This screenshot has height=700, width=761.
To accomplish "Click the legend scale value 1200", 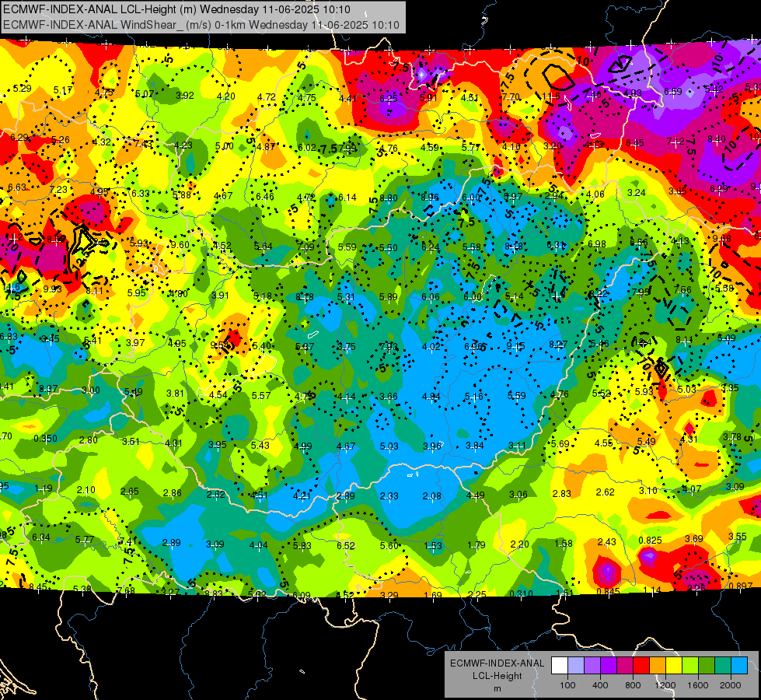I will pyautogui.click(x=665, y=685).
